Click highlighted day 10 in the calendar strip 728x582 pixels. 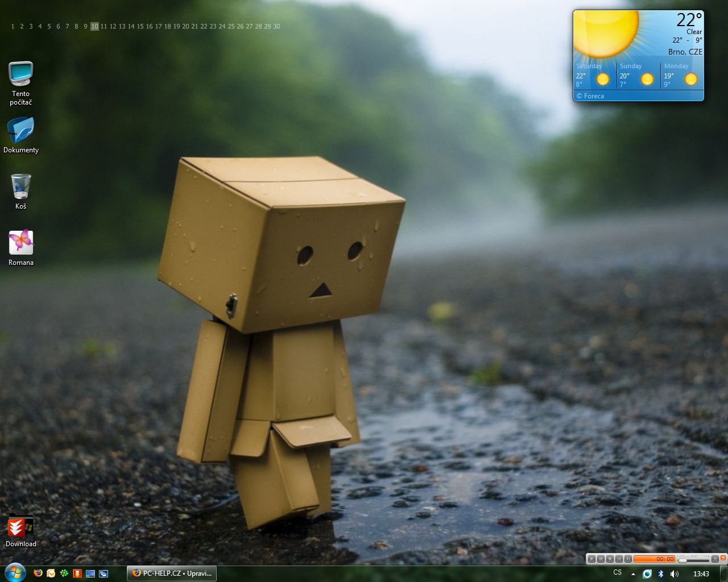click(x=94, y=26)
